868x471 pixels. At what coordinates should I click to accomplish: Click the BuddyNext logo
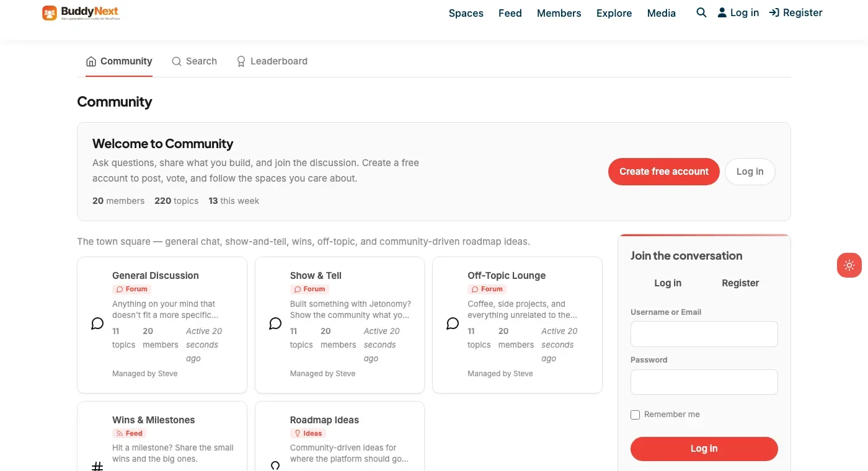[81, 13]
